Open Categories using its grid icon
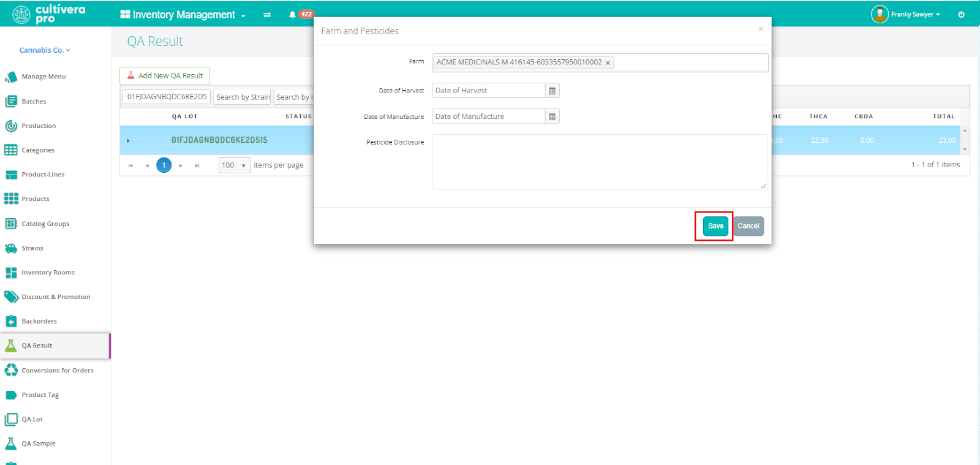The height and width of the screenshot is (465, 980). coord(11,150)
